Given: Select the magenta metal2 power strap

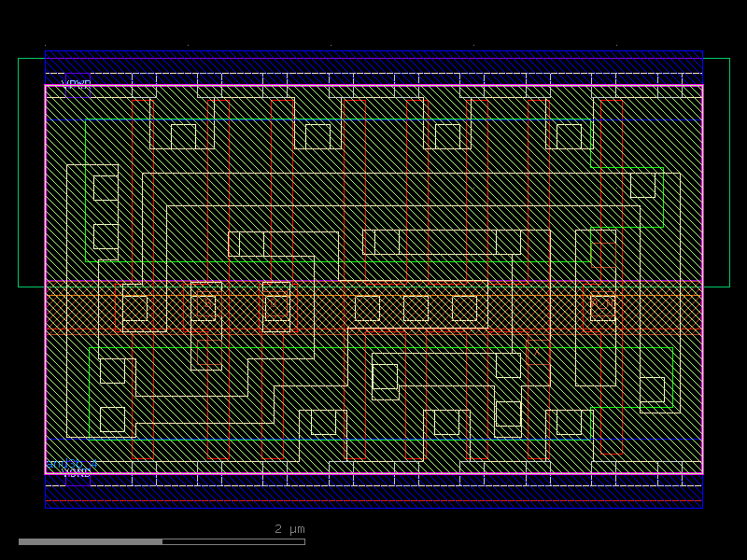Looking at the screenshot, I should pyautogui.click(x=373, y=85).
